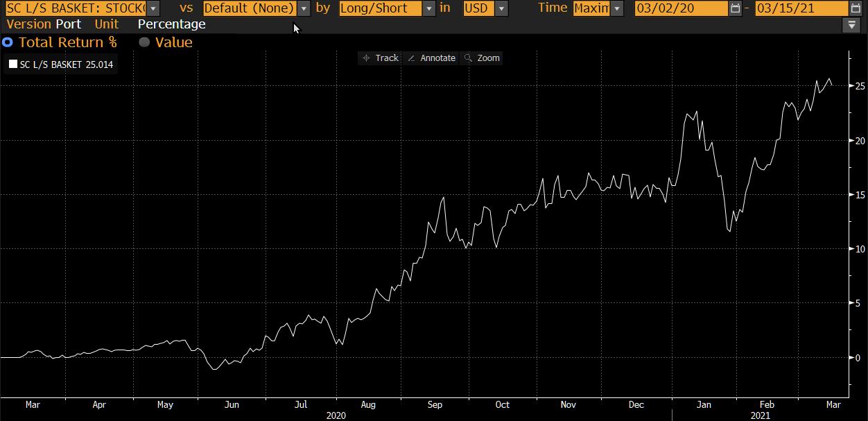This screenshot has width=868, height=421.
Task: Open the USD currency dropdown
Action: click(x=501, y=8)
